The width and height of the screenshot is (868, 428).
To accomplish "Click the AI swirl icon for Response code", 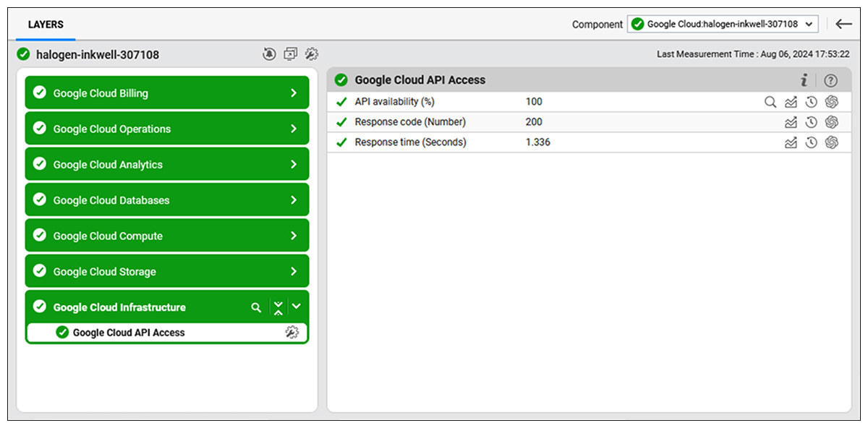I will (832, 122).
